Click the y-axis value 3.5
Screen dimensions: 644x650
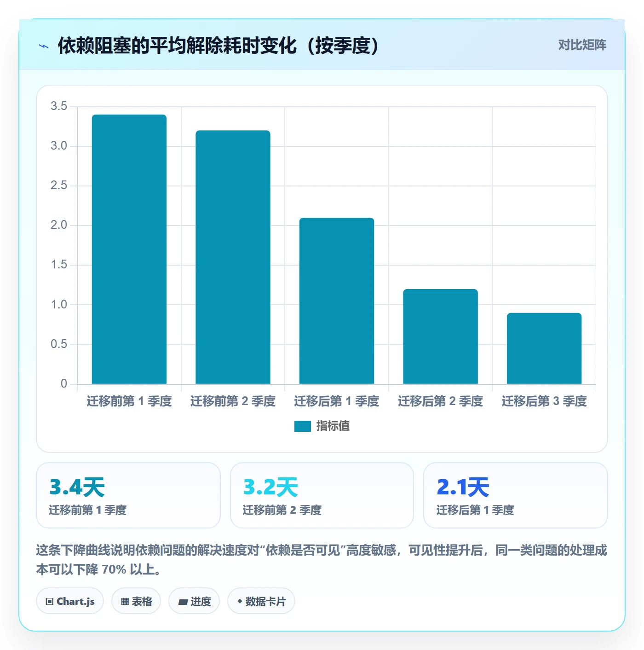[59, 106]
